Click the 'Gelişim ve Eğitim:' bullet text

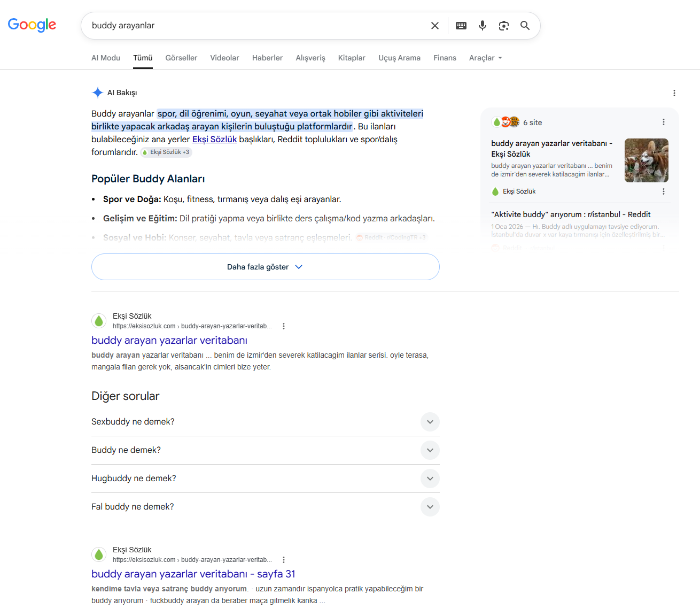pyautogui.click(x=140, y=219)
